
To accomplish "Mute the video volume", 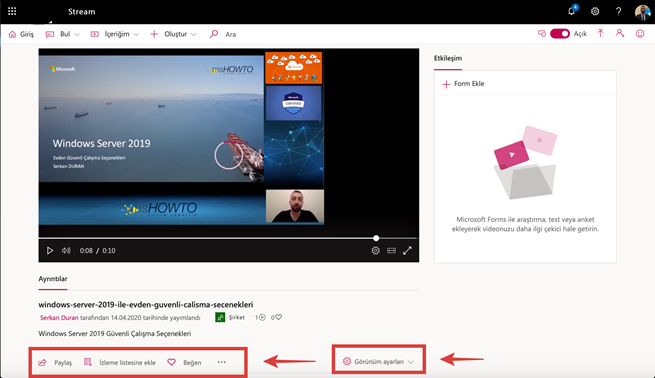I will tap(66, 250).
